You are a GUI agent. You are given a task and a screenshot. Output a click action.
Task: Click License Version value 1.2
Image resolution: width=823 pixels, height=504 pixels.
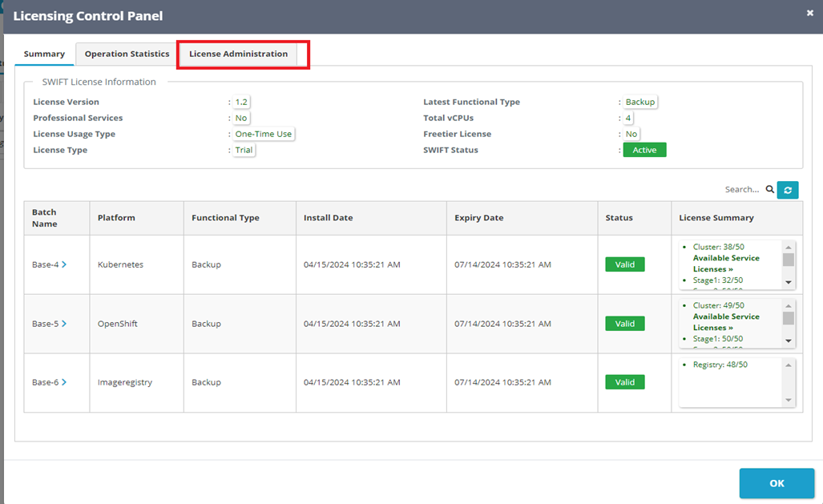click(241, 102)
